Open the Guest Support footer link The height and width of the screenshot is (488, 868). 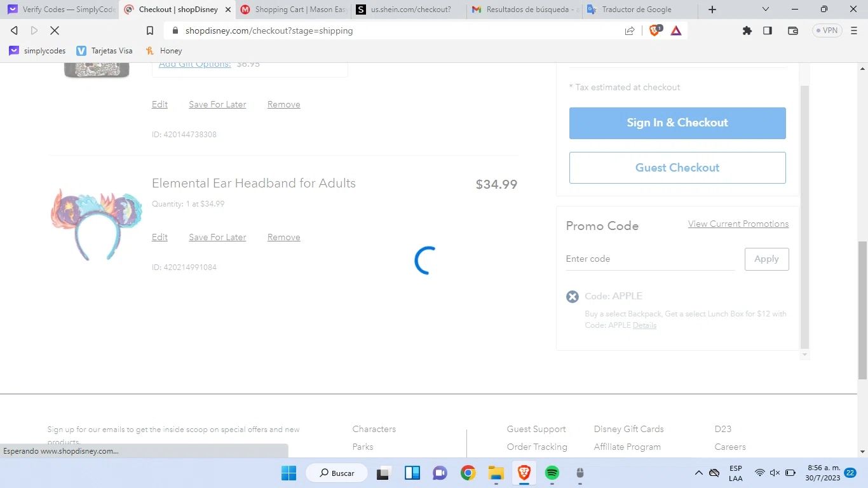[x=536, y=429]
